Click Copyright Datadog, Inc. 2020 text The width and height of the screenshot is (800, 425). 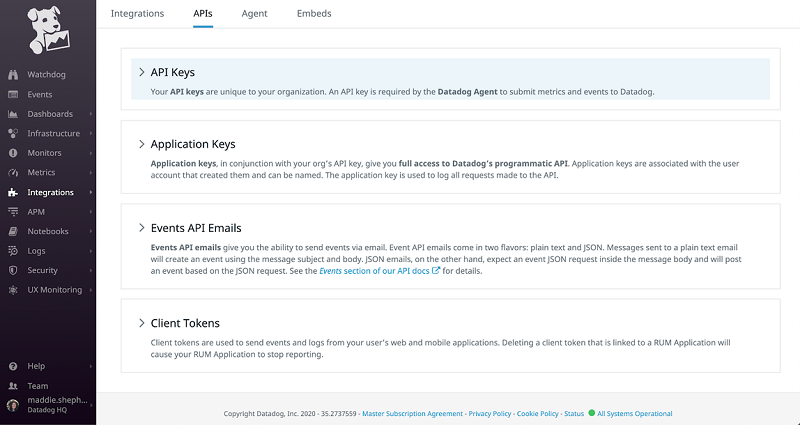point(270,414)
